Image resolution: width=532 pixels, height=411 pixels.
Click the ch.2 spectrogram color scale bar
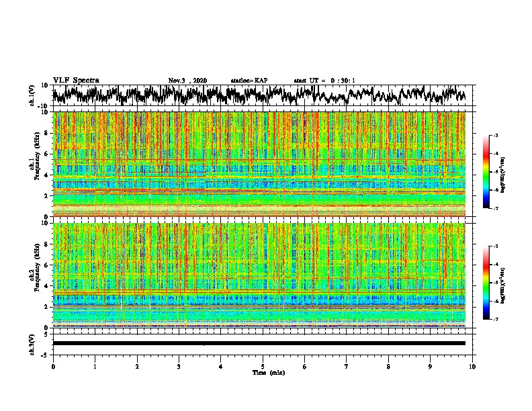(486, 283)
